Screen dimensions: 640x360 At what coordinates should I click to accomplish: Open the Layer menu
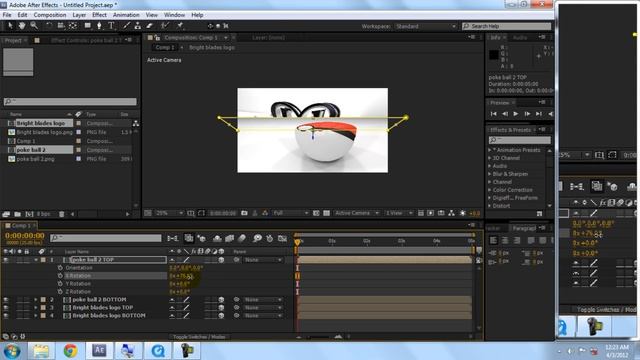pyautogui.click(x=79, y=15)
